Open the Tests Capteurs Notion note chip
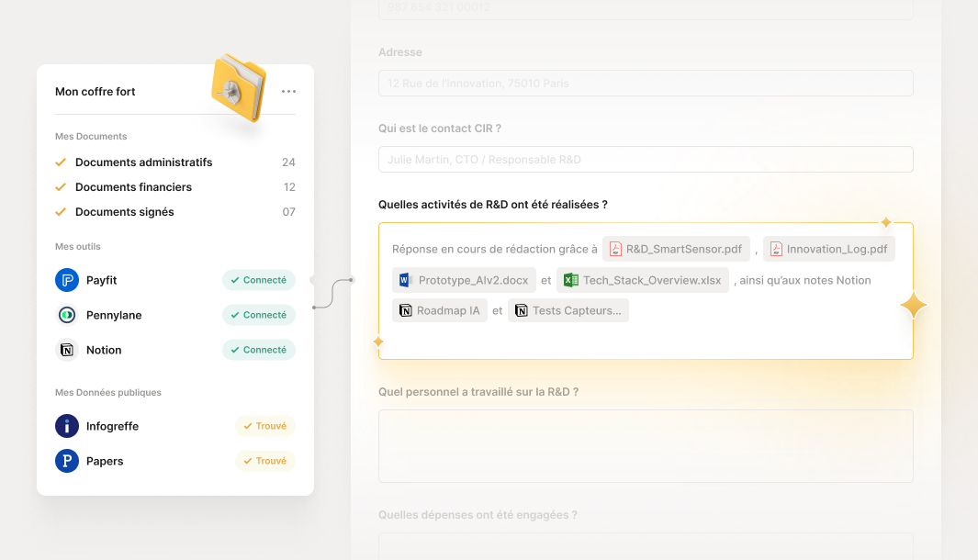This screenshot has height=560, width=978. coord(568,310)
